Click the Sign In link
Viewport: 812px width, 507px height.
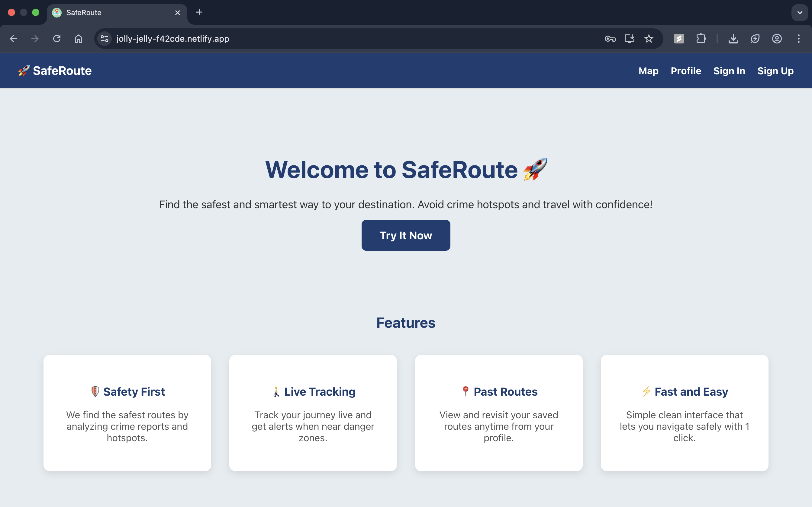tap(729, 71)
